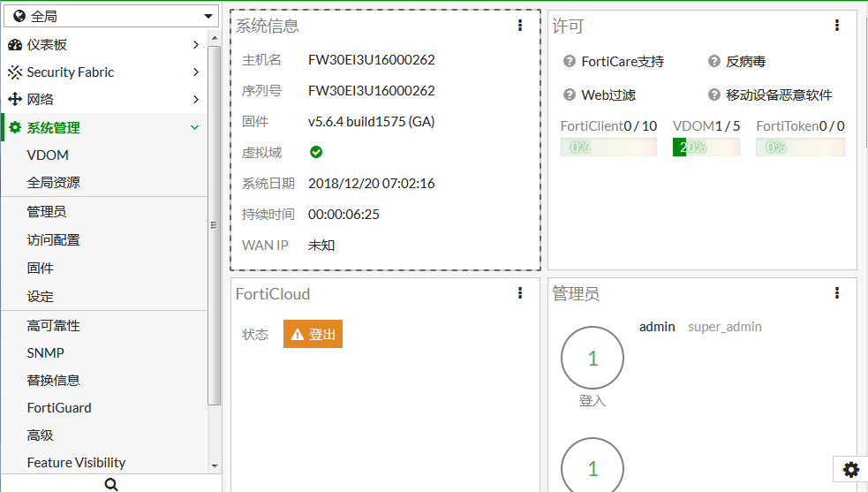Image resolution: width=868 pixels, height=492 pixels.
Task: Click the orange FortiCloud 登出 button
Action: 313,334
